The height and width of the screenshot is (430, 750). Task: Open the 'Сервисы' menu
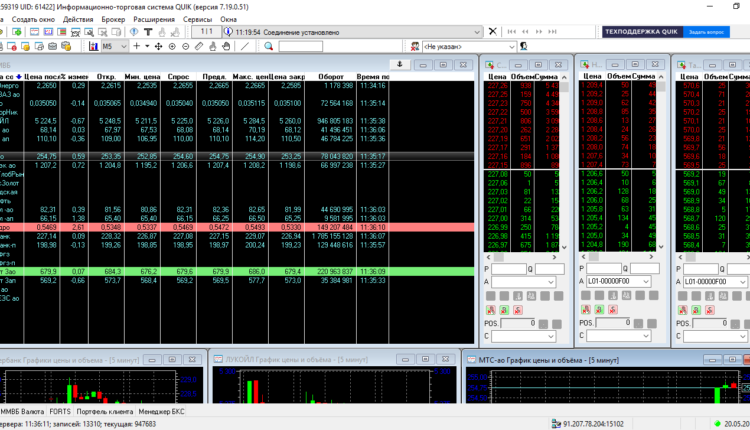197,19
